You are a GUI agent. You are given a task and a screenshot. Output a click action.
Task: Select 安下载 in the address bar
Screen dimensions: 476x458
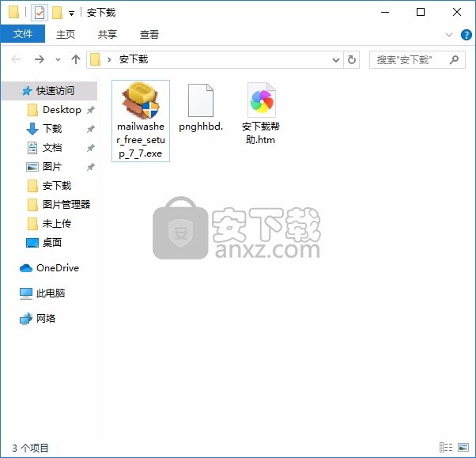point(134,59)
